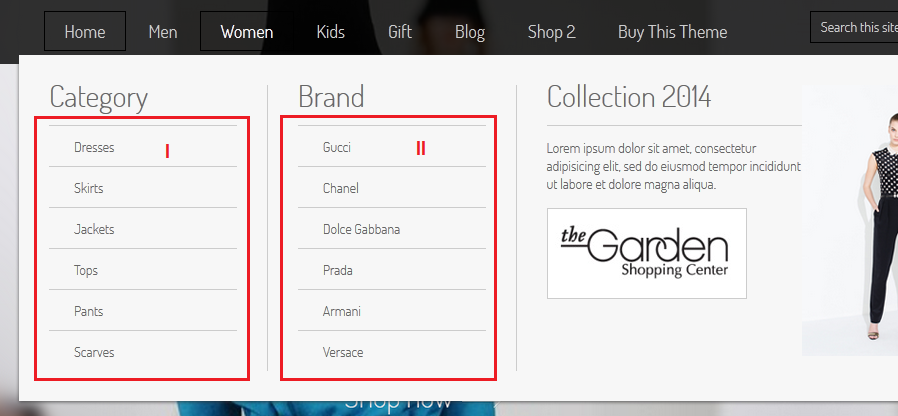Click the Lorem ipsum description paragraph

pyautogui.click(x=674, y=167)
